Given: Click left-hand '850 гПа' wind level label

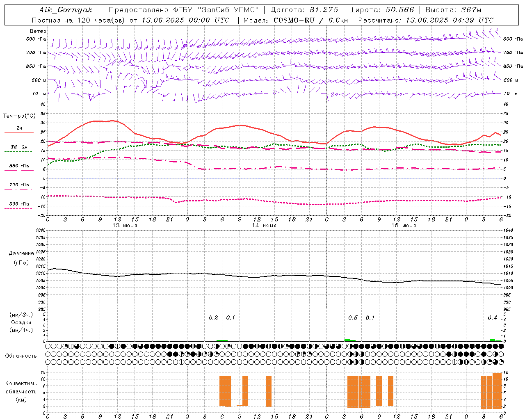Looking at the screenshot, I should (36, 66).
